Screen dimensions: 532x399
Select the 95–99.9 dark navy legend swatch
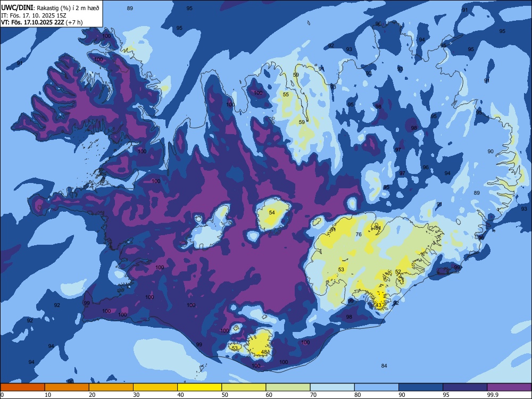coord(465,387)
